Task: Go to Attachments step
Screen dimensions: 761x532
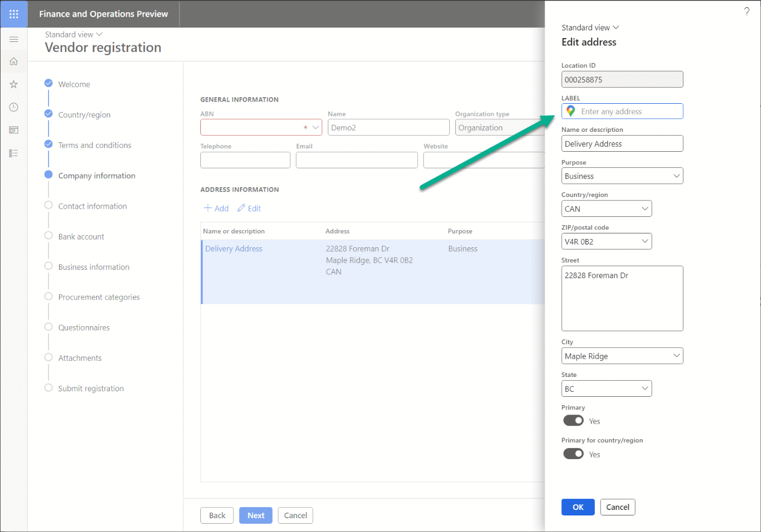Action: (x=79, y=358)
